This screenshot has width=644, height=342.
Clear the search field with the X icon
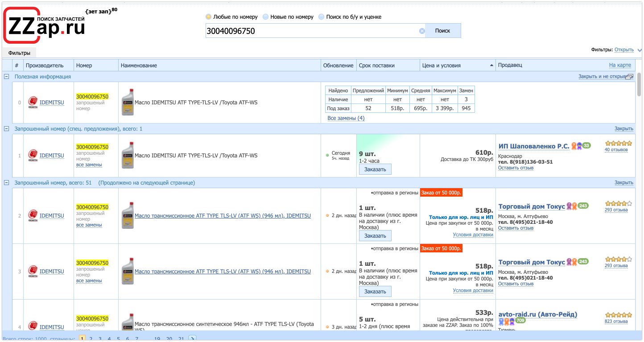point(422,31)
